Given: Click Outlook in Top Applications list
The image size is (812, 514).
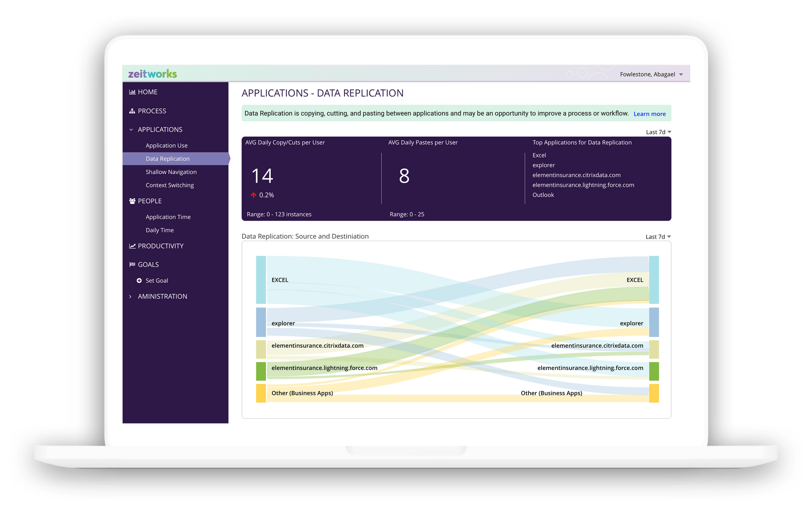Looking at the screenshot, I should click(543, 195).
